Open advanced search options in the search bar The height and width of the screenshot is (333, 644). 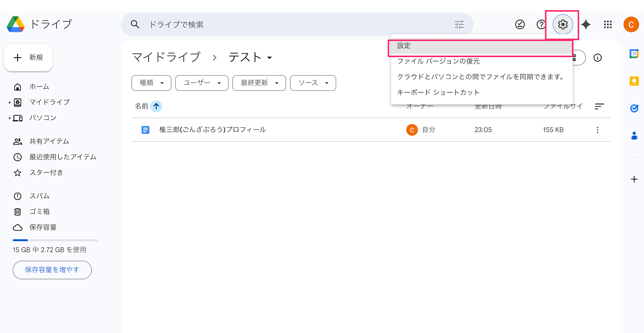point(459,24)
